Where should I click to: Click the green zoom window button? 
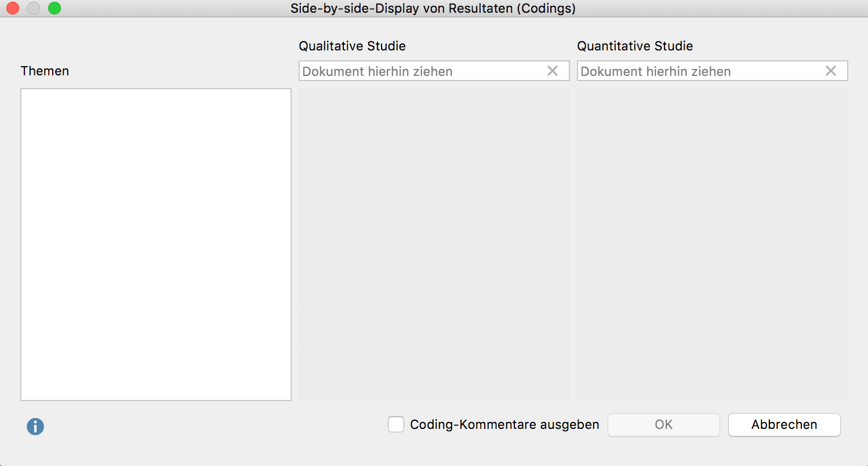point(55,8)
